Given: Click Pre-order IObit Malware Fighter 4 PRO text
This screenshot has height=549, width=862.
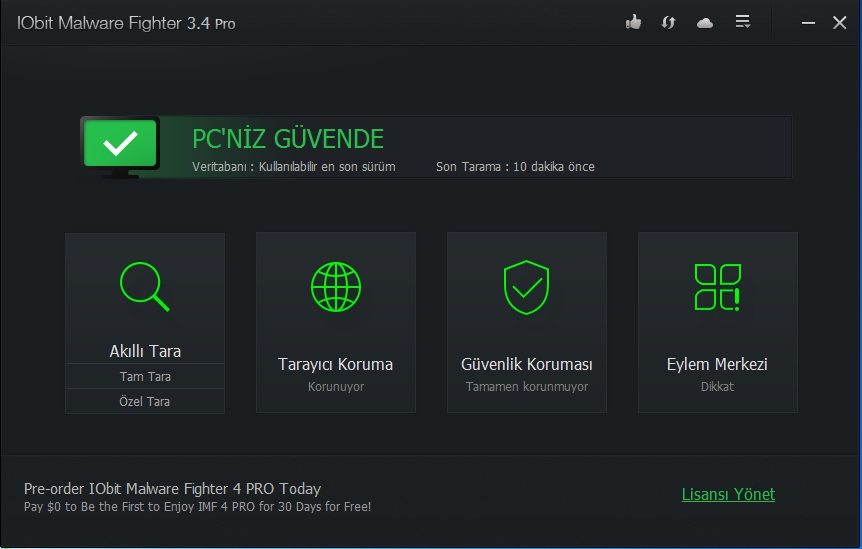Looking at the screenshot, I should (x=173, y=489).
